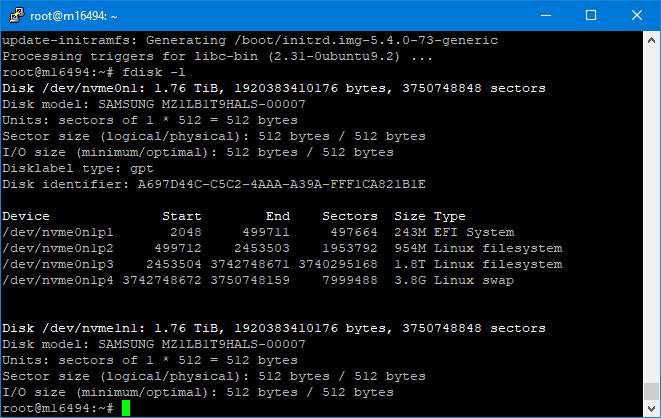Click the 'Sectors' column header
661x418 pixels.
coord(350,216)
